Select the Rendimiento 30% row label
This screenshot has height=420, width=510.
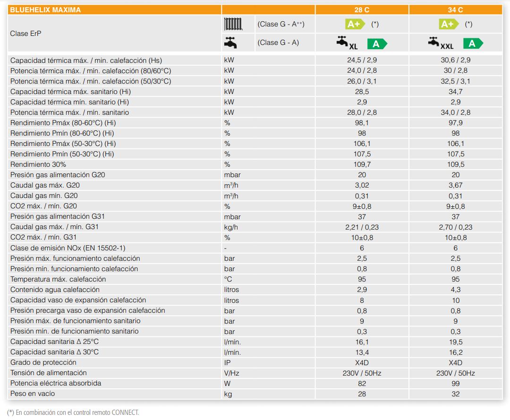pyautogui.click(x=38, y=164)
